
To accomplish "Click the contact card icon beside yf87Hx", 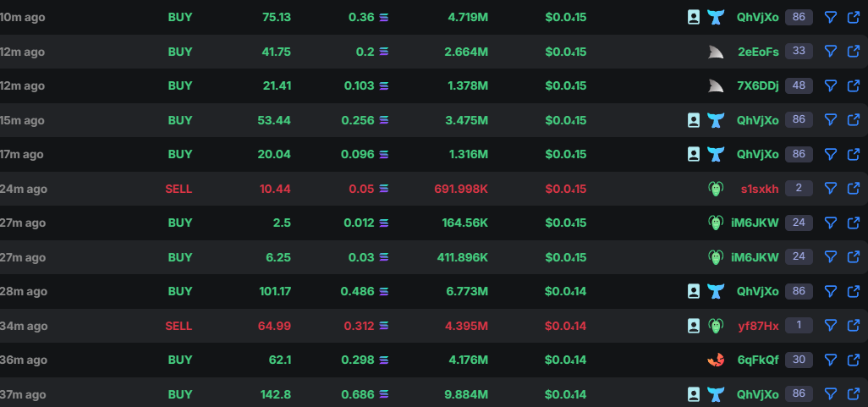I will [x=694, y=326].
